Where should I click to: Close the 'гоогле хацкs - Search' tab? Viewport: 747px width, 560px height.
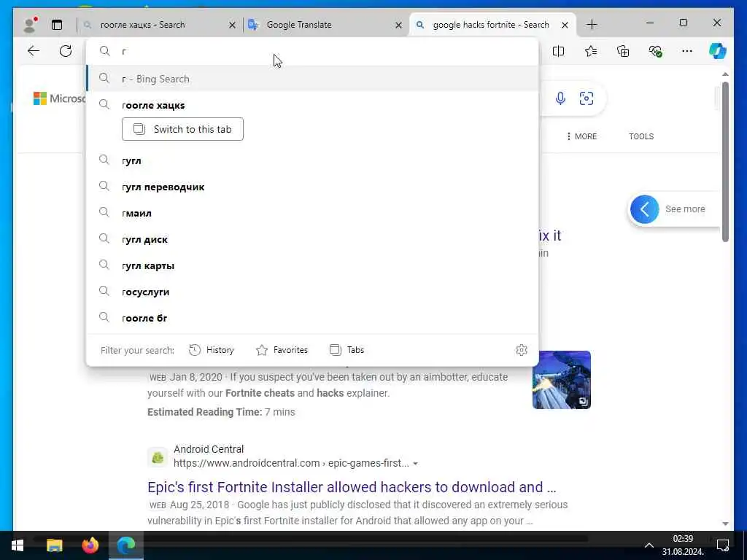[232, 25]
